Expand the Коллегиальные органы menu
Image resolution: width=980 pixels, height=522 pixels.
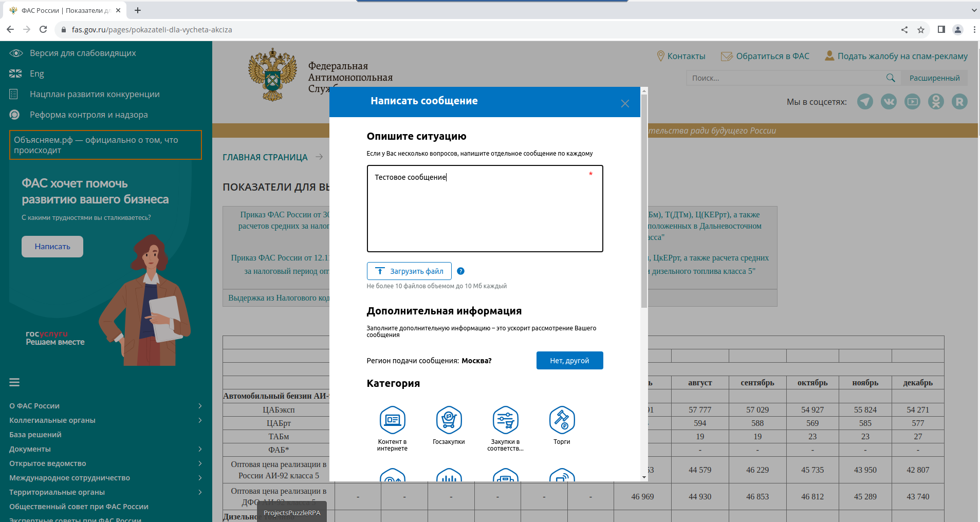(200, 420)
